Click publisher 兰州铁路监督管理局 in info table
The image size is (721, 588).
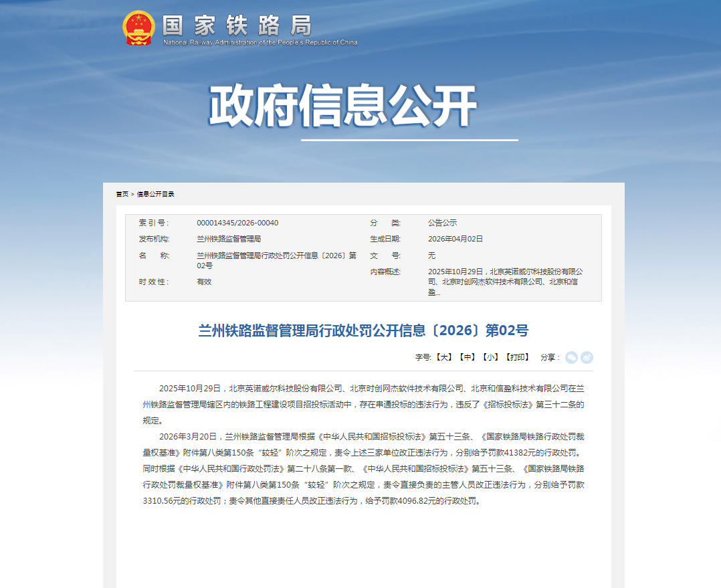tap(229, 239)
